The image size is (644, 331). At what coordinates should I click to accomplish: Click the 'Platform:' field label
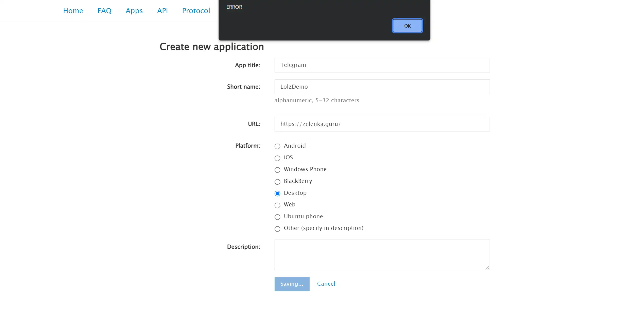click(x=247, y=146)
